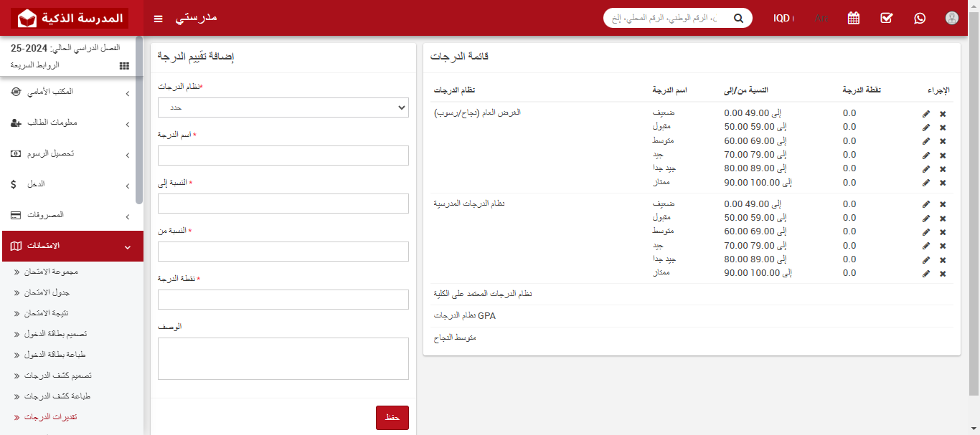
Task: Click the search magnifier icon
Action: coord(738,18)
